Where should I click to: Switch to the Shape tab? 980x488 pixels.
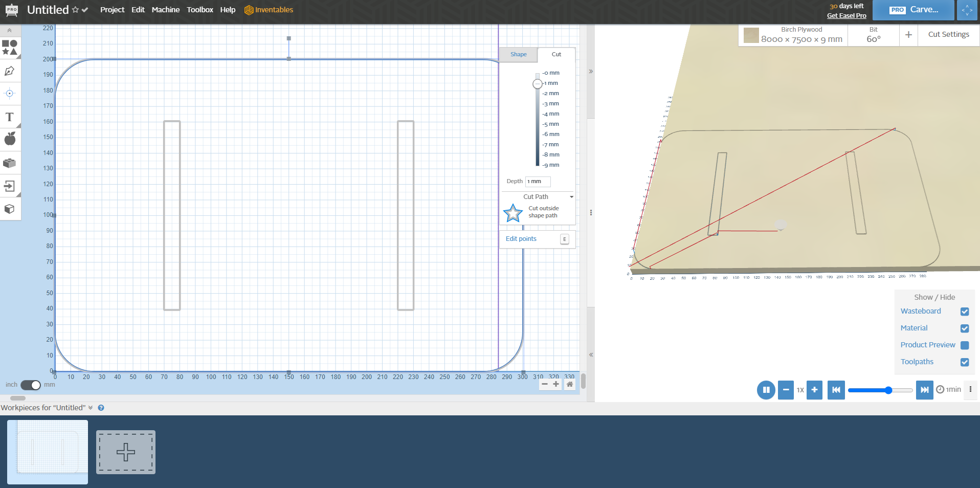tap(518, 55)
